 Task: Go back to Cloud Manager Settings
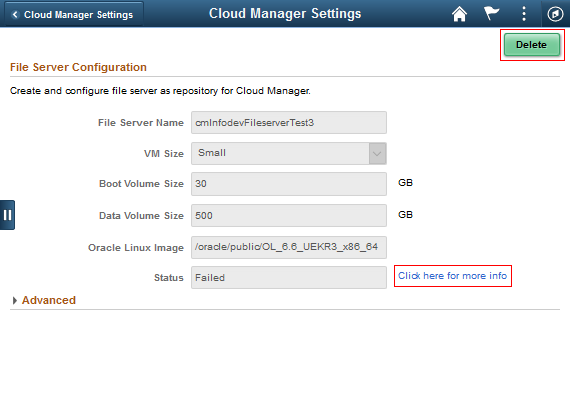74,15
